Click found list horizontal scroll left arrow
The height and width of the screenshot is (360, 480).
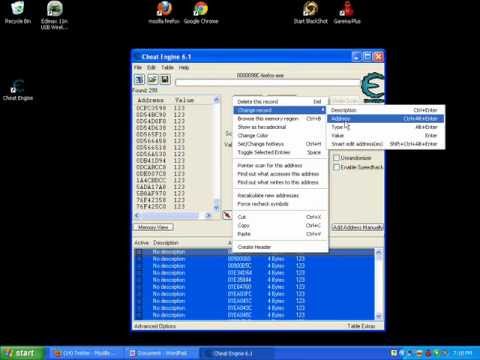point(137,215)
